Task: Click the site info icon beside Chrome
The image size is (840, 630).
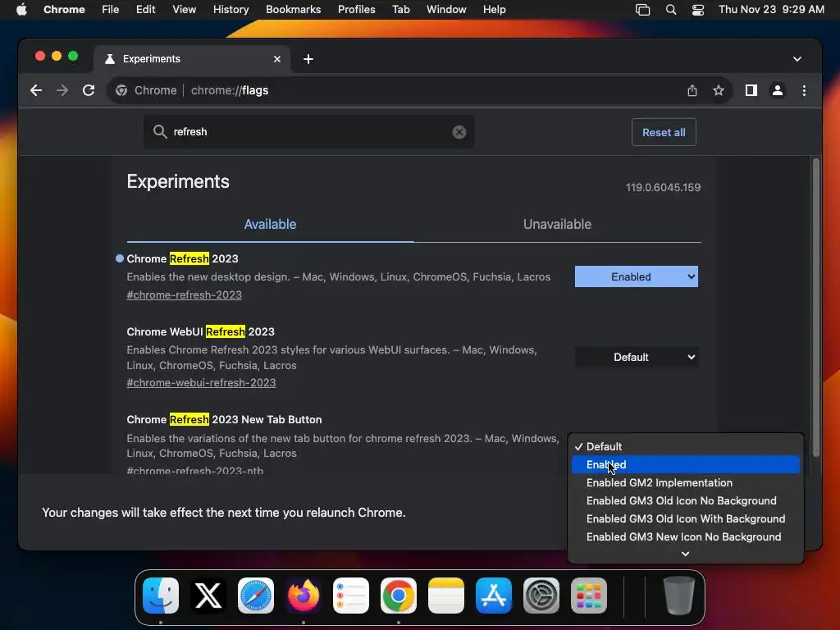Action: [x=121, y=90]
